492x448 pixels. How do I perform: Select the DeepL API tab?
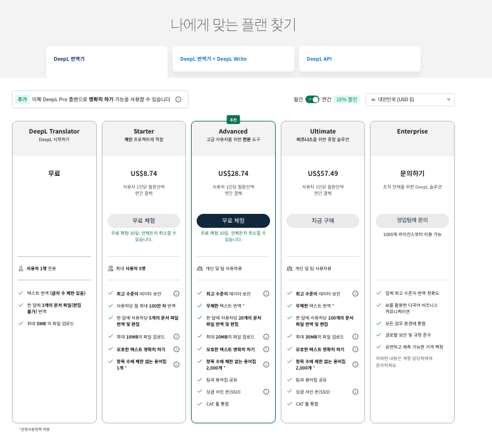coord(360,59)
